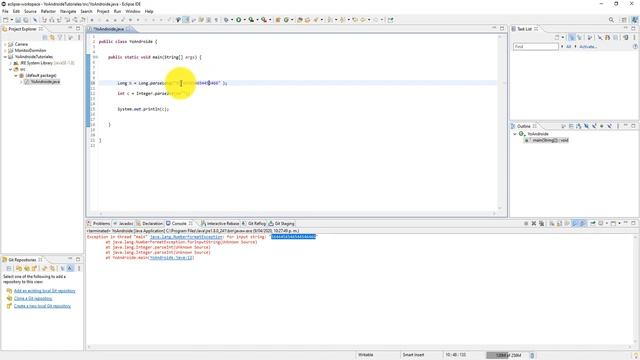
Task: Click Add an existing local Git repository
Action: [44, 291]
